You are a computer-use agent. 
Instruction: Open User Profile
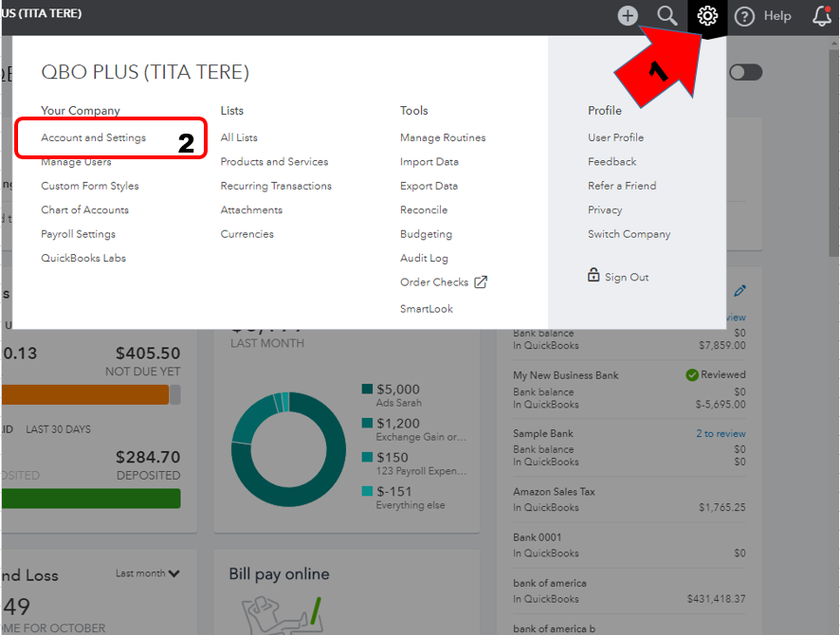[615, 137]
